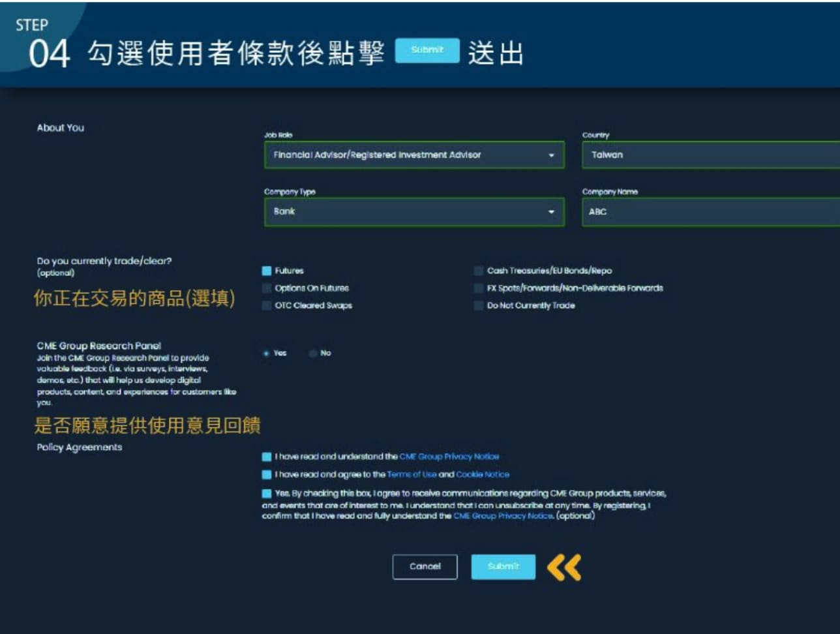The height and width of the screenshot is (634, 840).
Task: Uncheck the optional communications consent checkbox
Action: (x=267, y=494)
